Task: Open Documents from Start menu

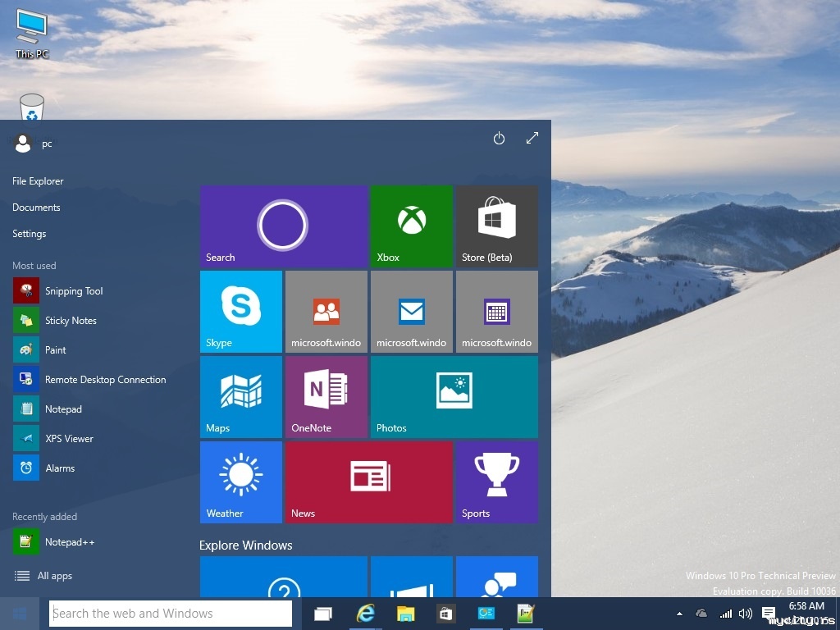Action: click(36, 208)
